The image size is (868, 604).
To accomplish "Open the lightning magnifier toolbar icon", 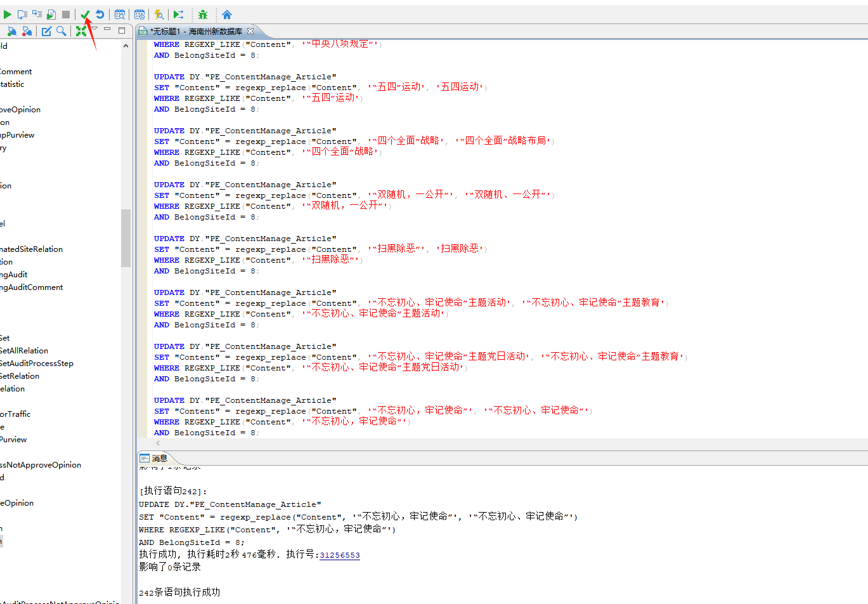I will click(x=159, y=14).
